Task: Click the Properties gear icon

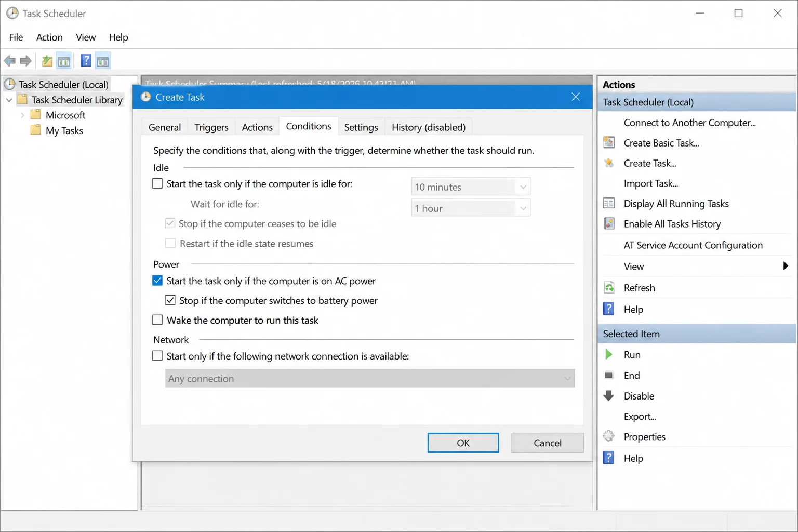Action: click(x=609, y=436)
